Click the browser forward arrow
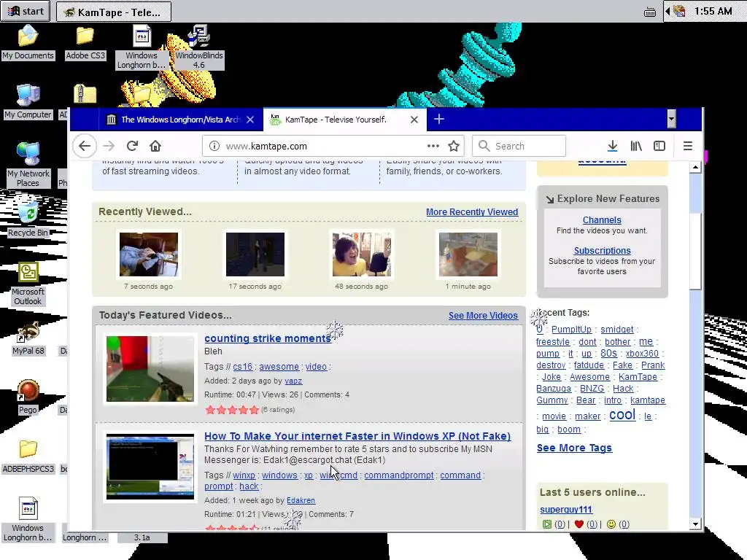Image resolution: width=747 pixels, height=560 pixels. [109, 146]
